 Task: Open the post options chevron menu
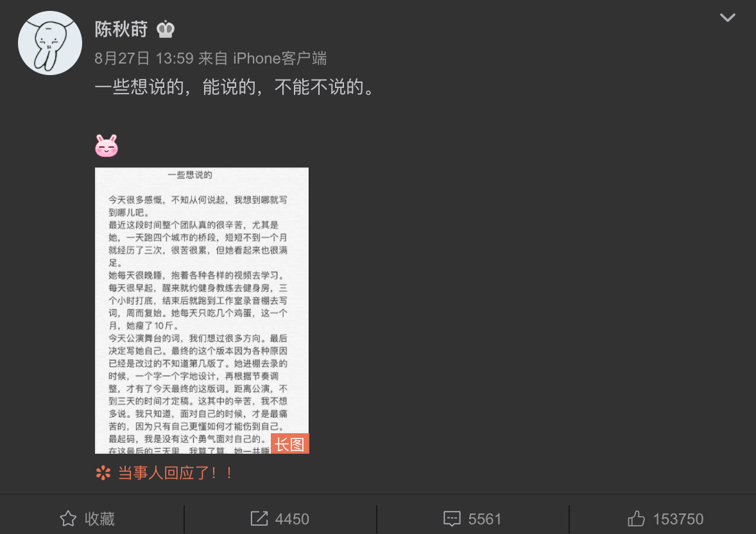[727, 18]
